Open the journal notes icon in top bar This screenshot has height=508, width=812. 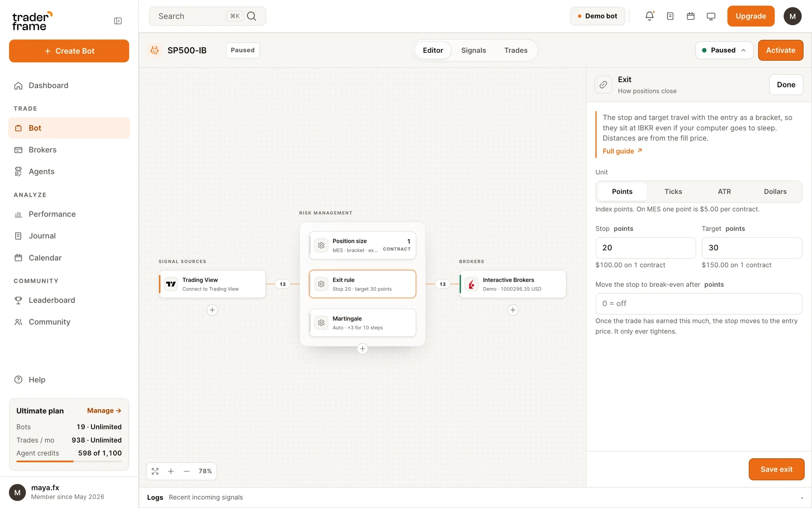pos(670,16)
